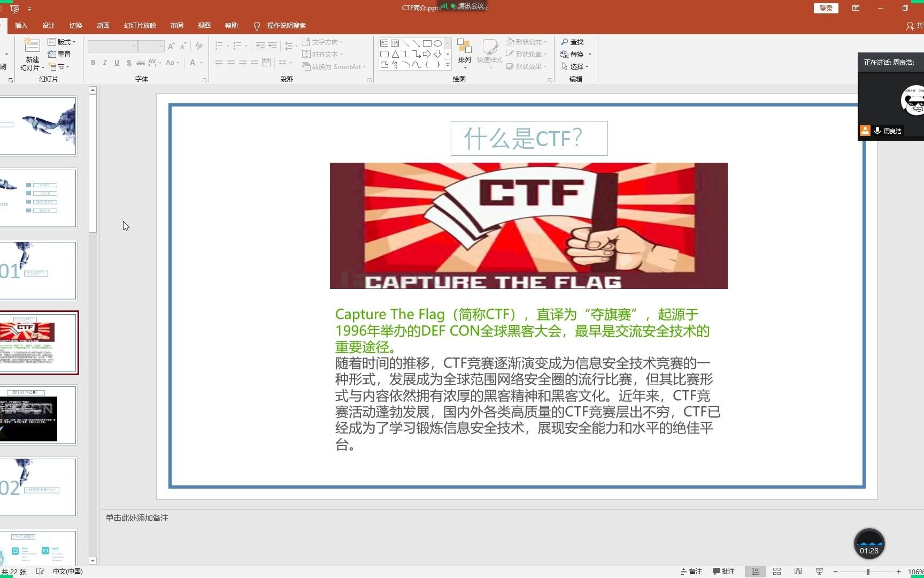Select the triangle shape
The image size is (924, 578).
[395, 54]
